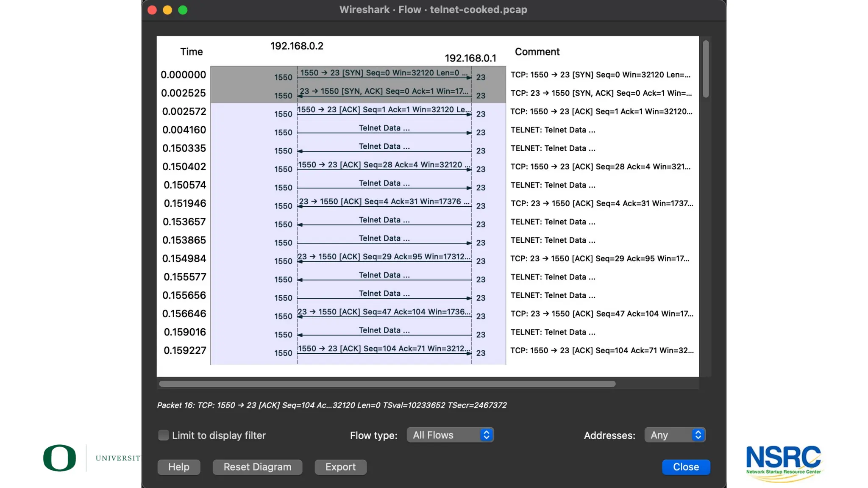868x488 pixels.
Task: Close the Flow dialog with Close button
Action: click(x=686, y=467)
